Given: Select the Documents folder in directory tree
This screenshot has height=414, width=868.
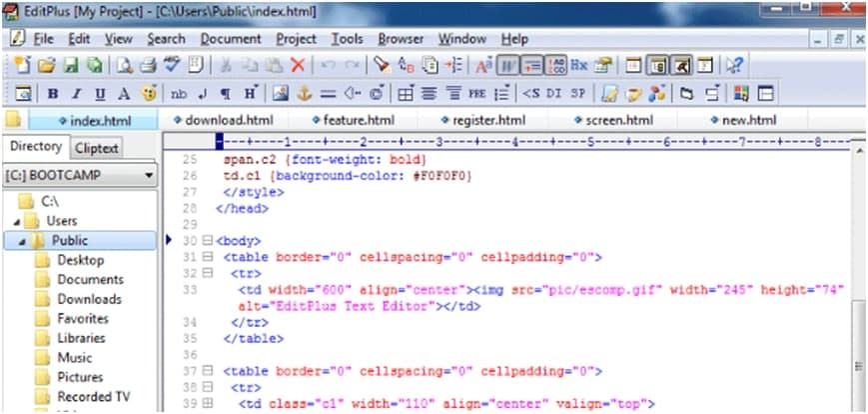Looking at the screenshot, I should 91,280.
